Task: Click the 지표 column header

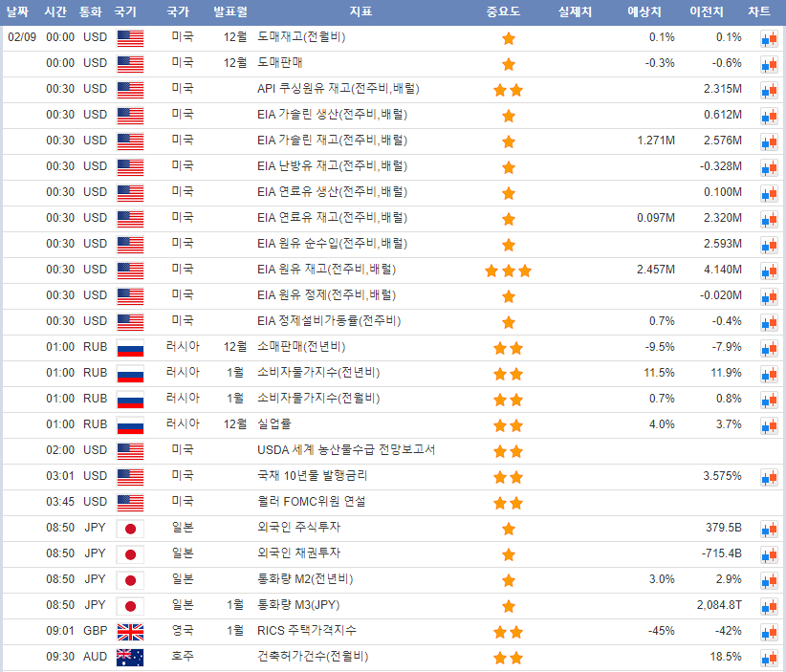Action: 360,12
